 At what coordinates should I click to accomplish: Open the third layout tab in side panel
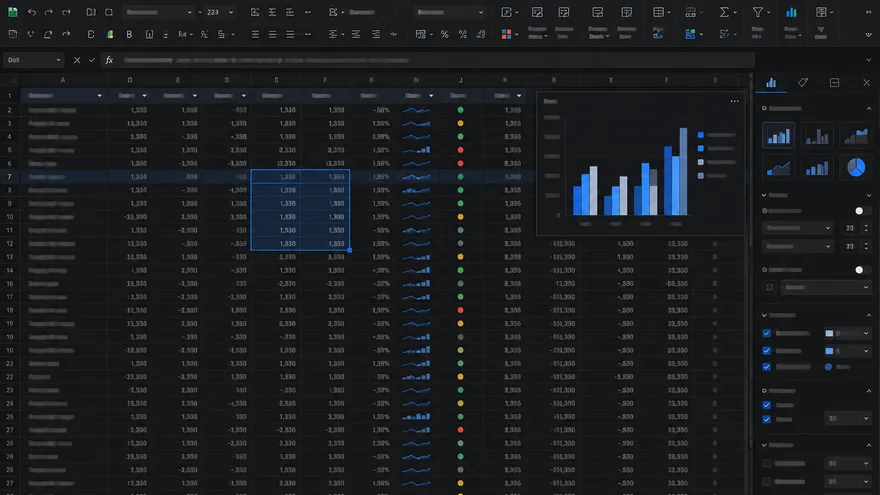pyautogui.click(x=835, y=83)
